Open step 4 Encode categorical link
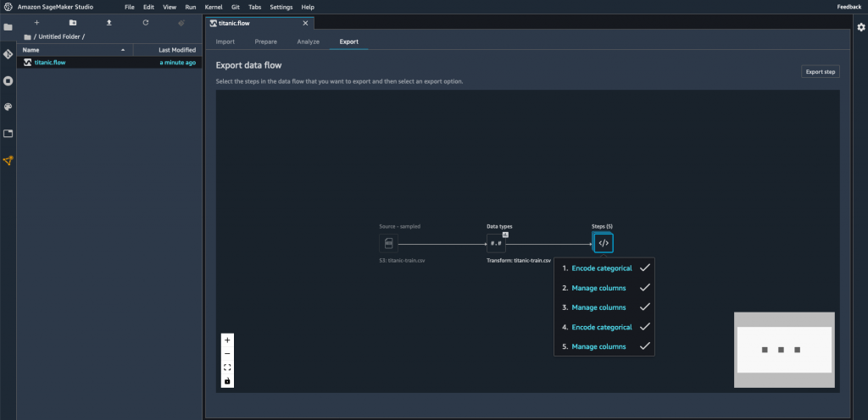The height and width of the screenshot is (420, 868). point(601,327)
